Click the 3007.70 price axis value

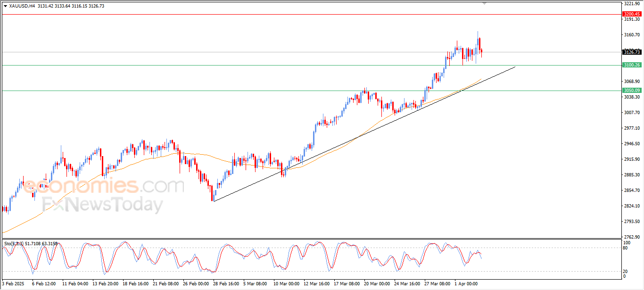coord(631,113)
